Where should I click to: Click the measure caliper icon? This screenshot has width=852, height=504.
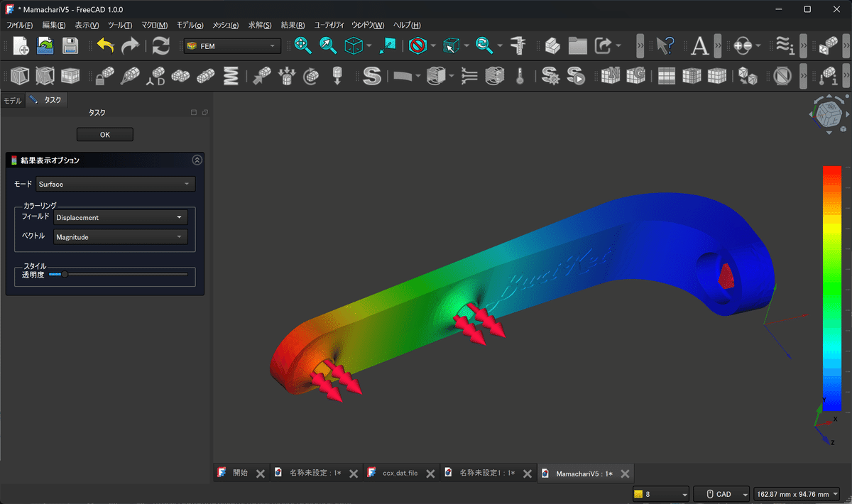click(x=520, y=46)
